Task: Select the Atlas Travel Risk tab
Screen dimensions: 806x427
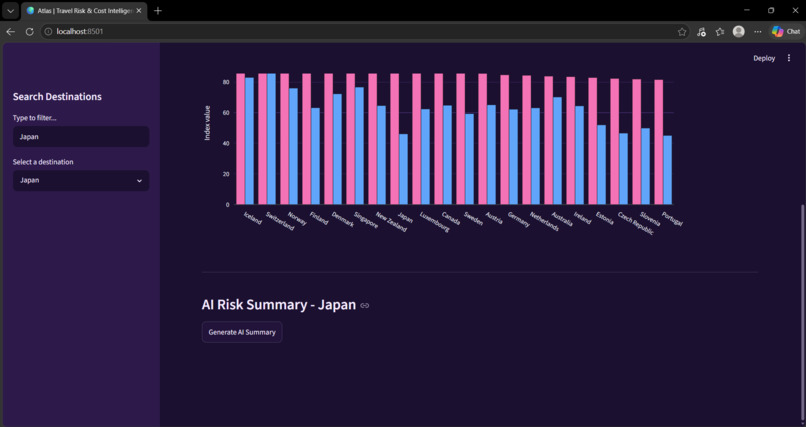Action: coord(83,11)
